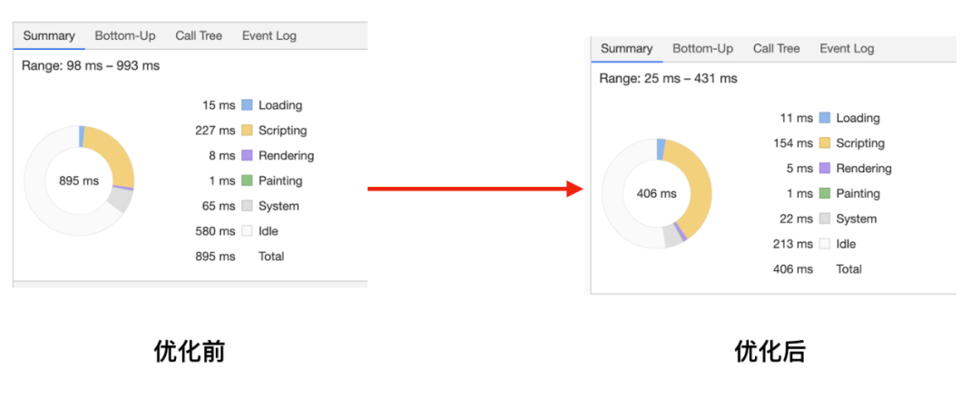980x399 pixels.
Task: Click blue Loading swatch in right legend
Action: pos(824,118)
